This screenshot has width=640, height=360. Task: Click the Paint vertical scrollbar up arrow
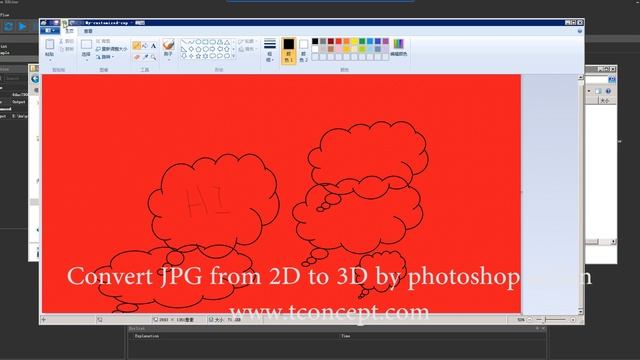[580, 77]
